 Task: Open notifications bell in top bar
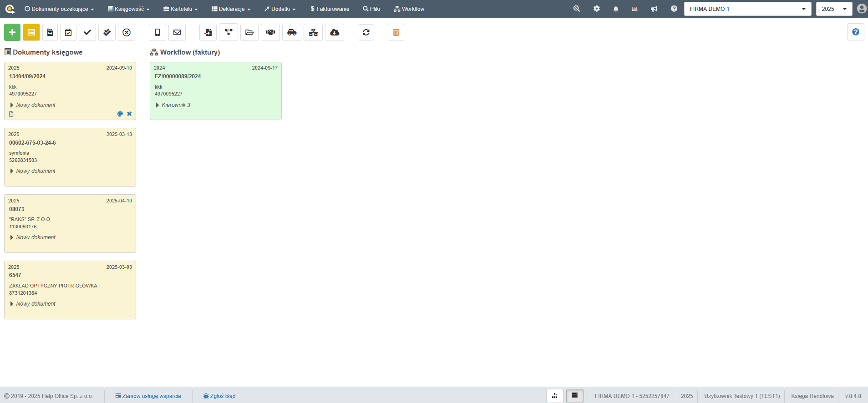tap(616, 9)
